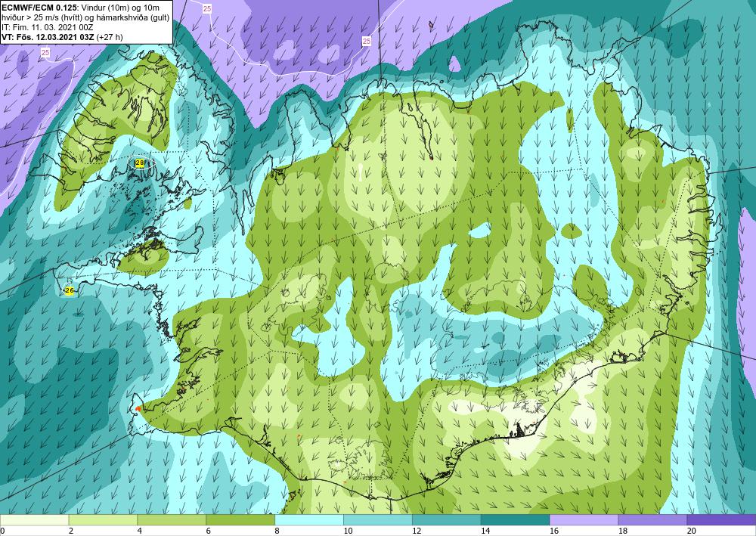Click the scale value '2'

tap(71, 531)
